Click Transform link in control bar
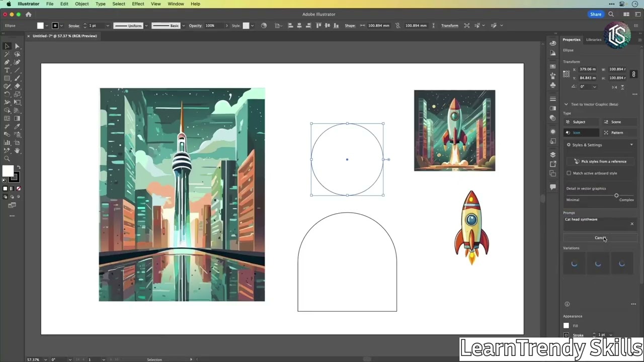Image resolution: width=644 pixels, height=362 pixels. coord(450,26)
